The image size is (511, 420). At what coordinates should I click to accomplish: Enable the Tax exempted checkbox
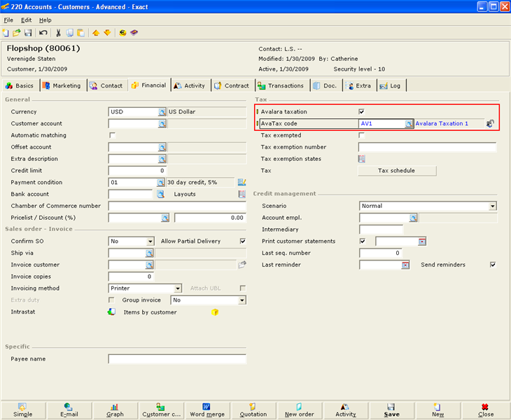pyautogui.click(x=362, y=135)
